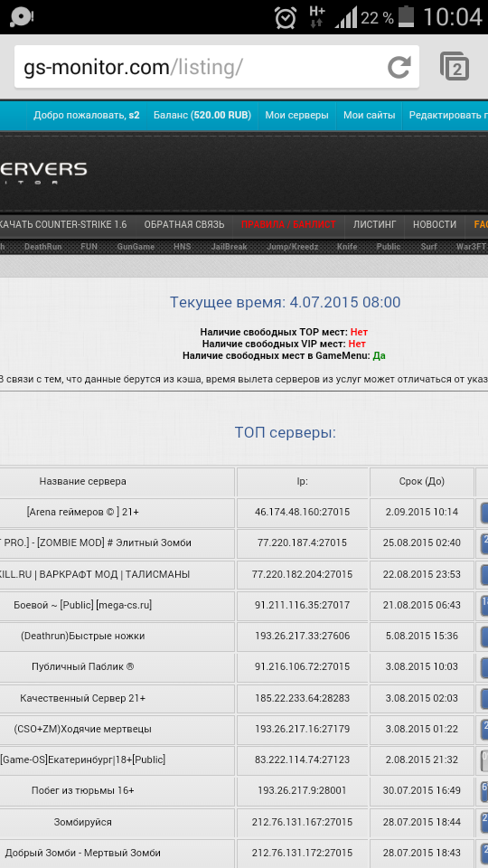Open the browser tabs switcher icon
The height and width of the screenshot is (868, 488).
point(455,67)
